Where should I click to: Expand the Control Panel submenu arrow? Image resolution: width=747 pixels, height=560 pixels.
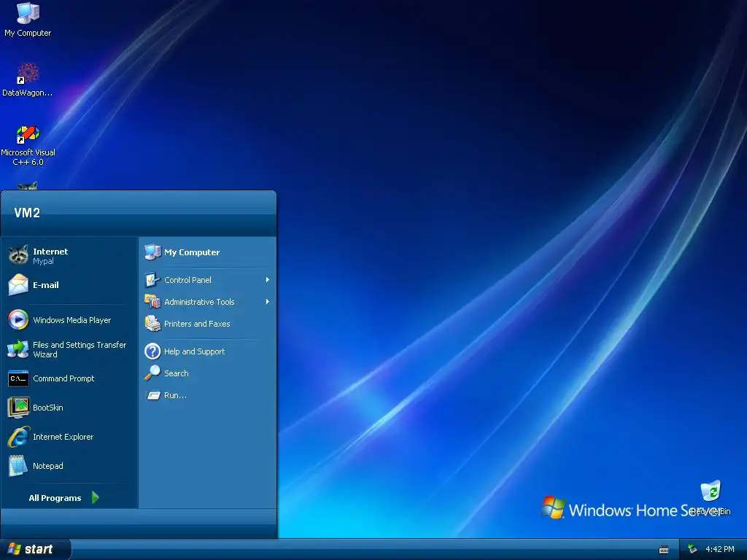pyautogui.click(x=268, y=280)
